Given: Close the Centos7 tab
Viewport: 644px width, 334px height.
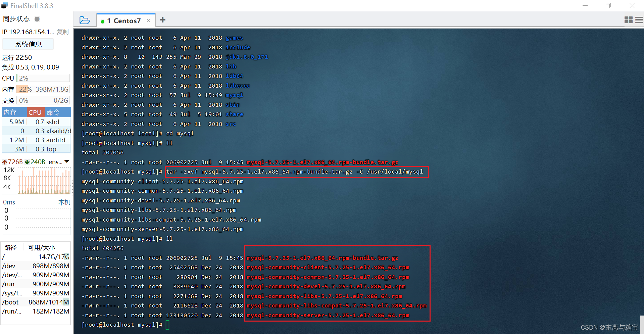Looking at the screenshot, I should point(148,21).
